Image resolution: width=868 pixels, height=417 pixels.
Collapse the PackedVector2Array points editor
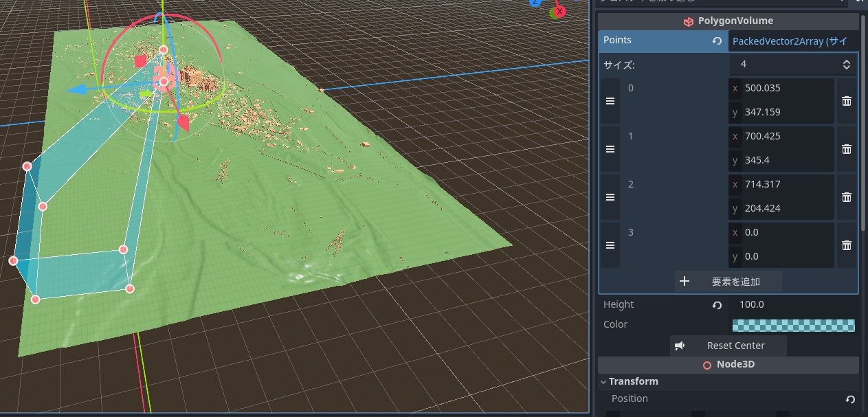792,41
